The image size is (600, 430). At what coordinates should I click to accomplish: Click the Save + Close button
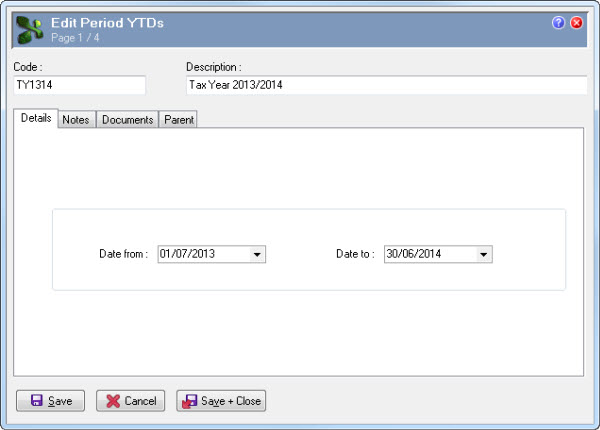(221, 401)
